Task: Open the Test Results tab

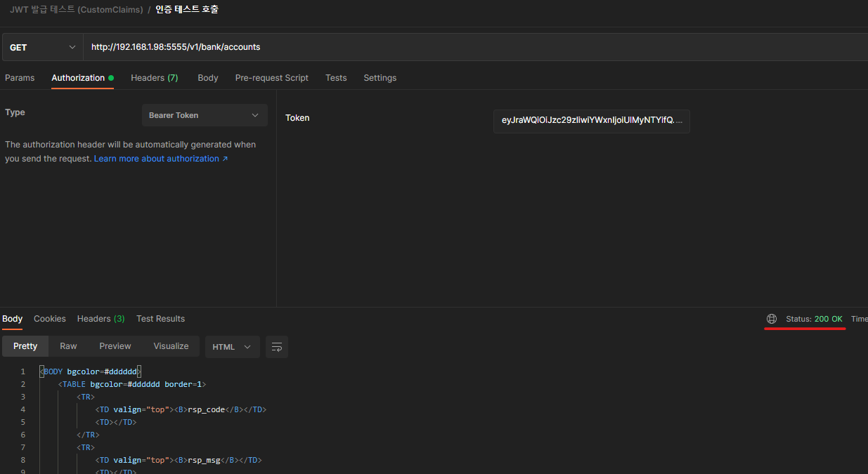Action: coord(160,319)
